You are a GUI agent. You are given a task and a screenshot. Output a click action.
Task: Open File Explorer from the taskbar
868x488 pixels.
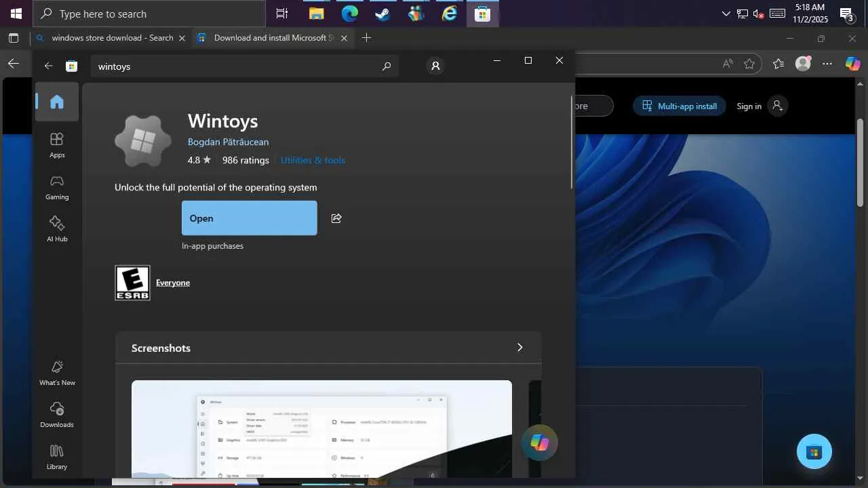[316, 14]
